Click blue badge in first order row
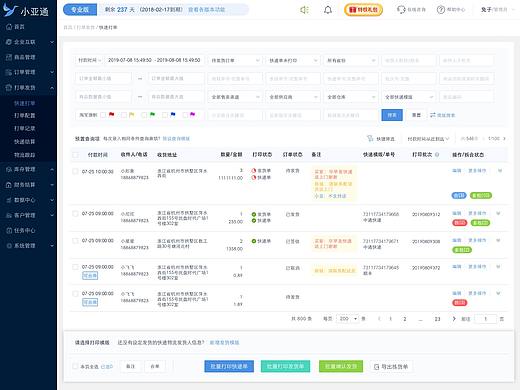520x390 pixels. 459,195
